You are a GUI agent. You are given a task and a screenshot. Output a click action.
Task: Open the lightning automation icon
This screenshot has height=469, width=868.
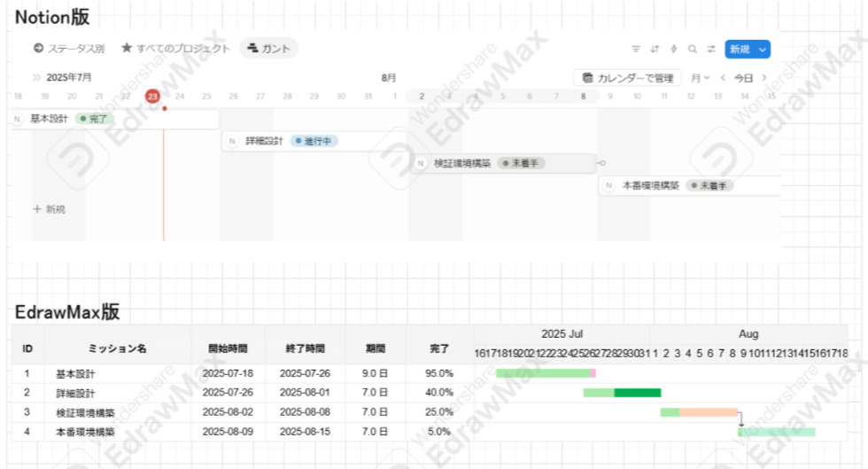[x=674, y=49]
